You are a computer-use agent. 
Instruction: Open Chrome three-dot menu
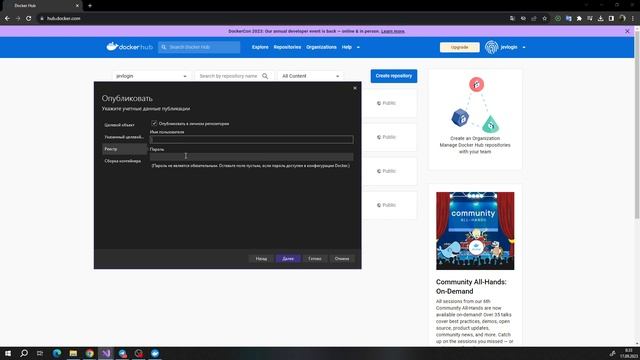click(x=633, y=18)
